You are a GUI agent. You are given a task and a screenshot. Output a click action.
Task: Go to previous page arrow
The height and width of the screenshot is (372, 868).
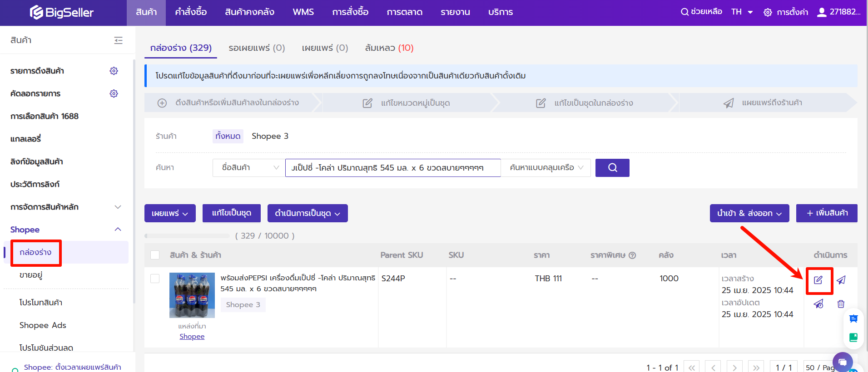pos(713,367)
